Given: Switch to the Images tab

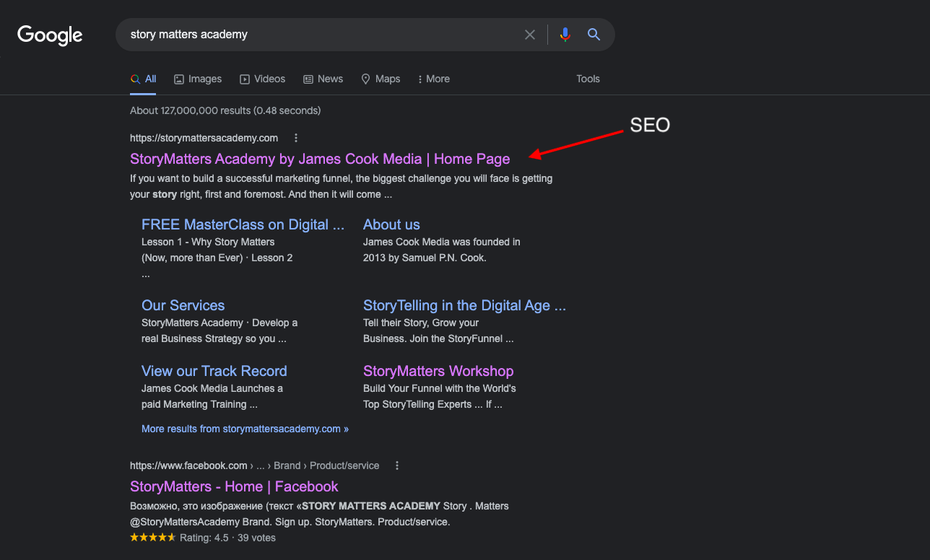Looking at the screenshot, I should (x=198, y=79).
